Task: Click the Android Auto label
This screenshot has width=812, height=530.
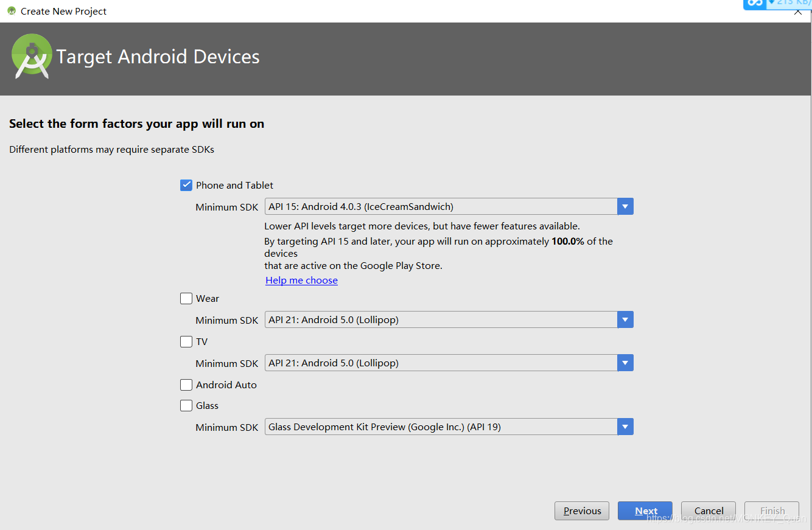Action: coord(226,385)
